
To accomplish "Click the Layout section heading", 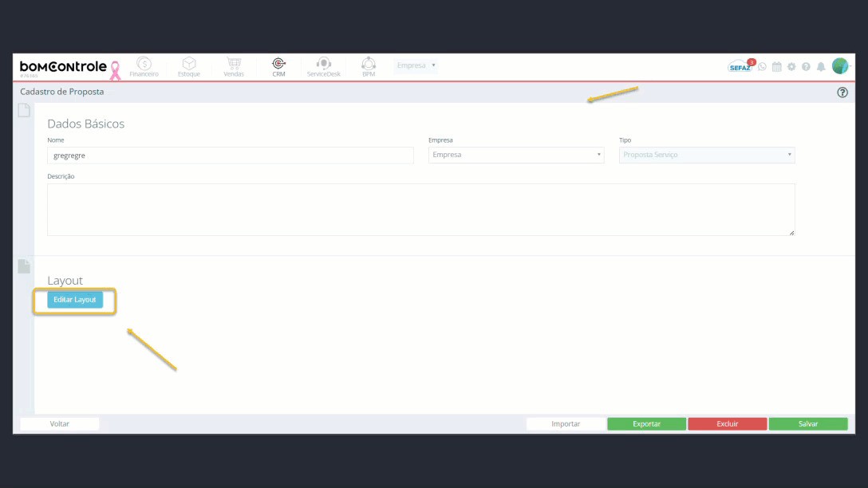I will (x=65, y=281).
